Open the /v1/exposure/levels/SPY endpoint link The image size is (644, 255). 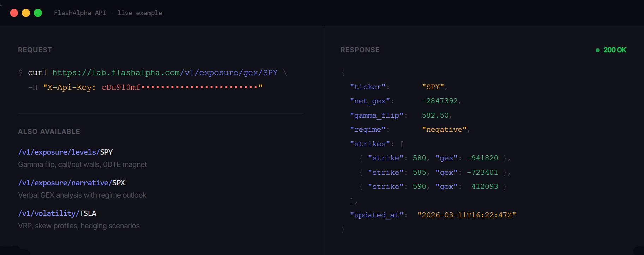(x=65, y=152)
